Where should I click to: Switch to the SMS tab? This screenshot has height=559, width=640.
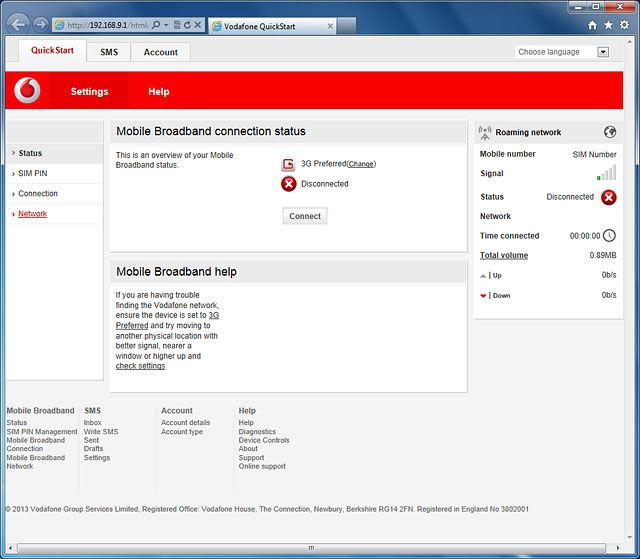point(108,52)
